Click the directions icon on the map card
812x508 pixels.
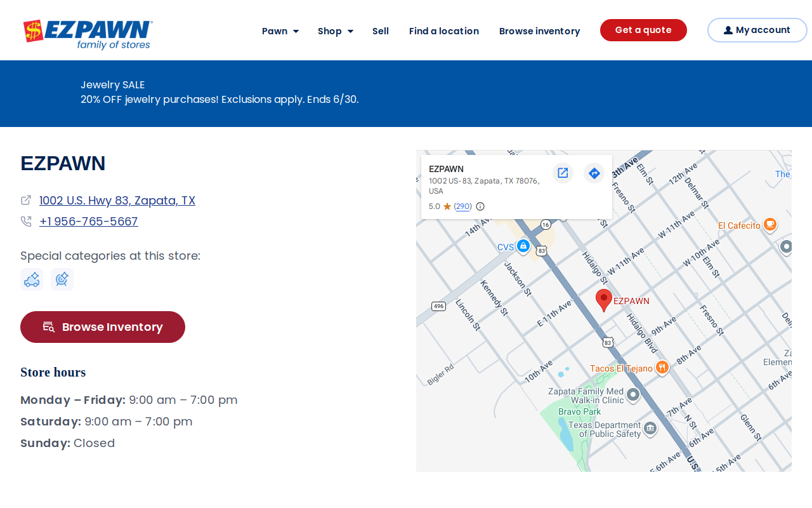[x=594, y=173]
